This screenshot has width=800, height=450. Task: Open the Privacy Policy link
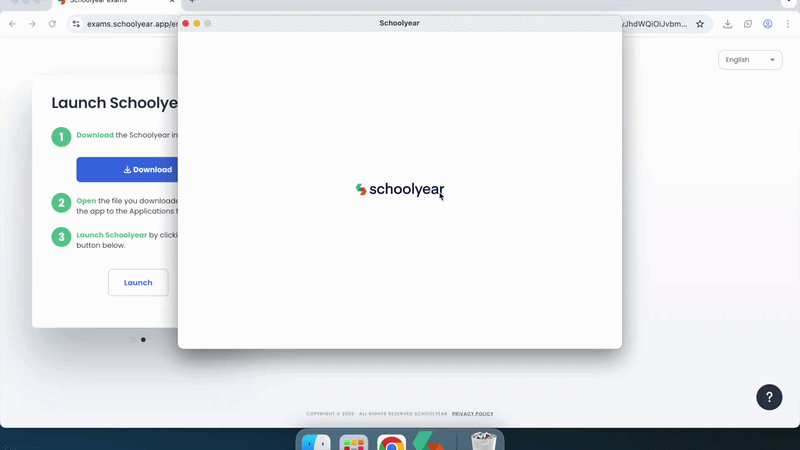tap(472, 414)
